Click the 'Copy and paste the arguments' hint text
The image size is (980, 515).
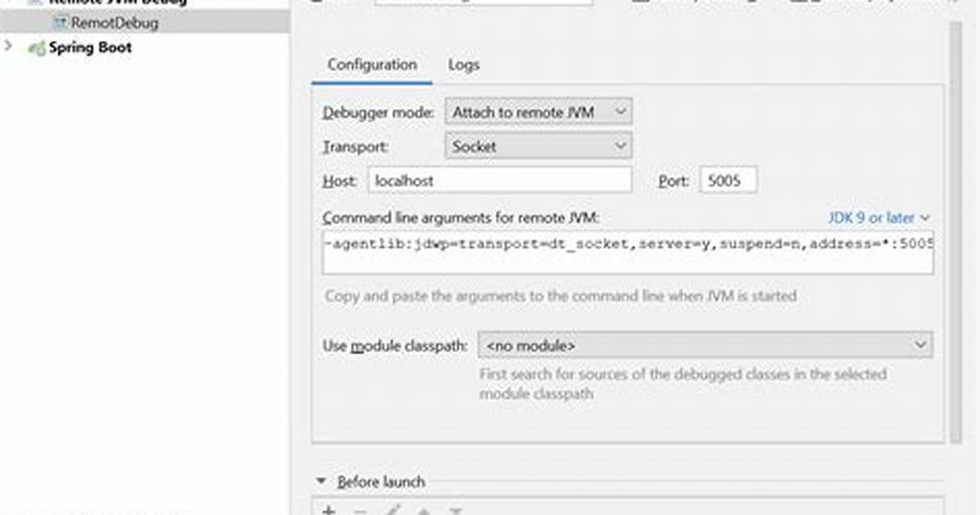560,296
